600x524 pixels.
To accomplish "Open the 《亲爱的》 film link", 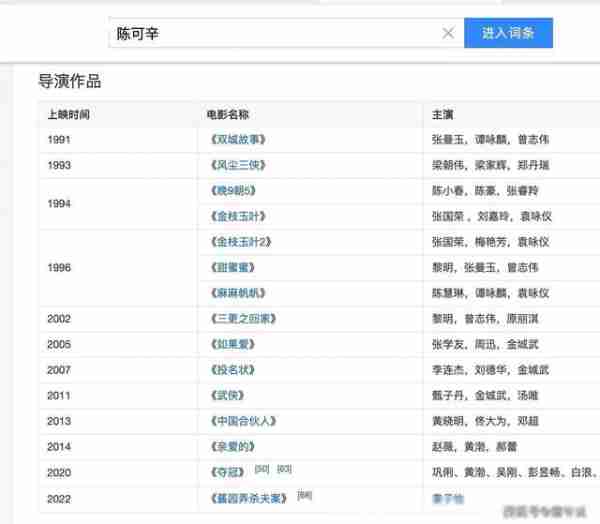I will pos(233,447).
